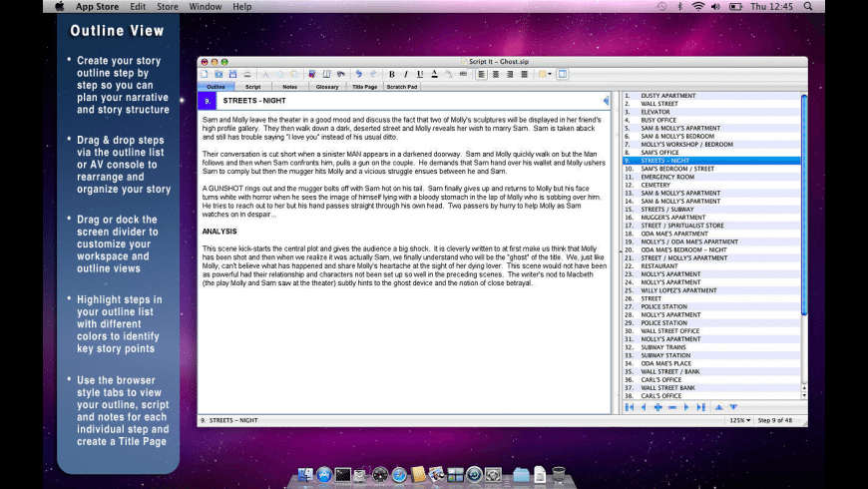
Task: Toggle underline formatting
Action: pyautogui.click(x=419, y=74)
